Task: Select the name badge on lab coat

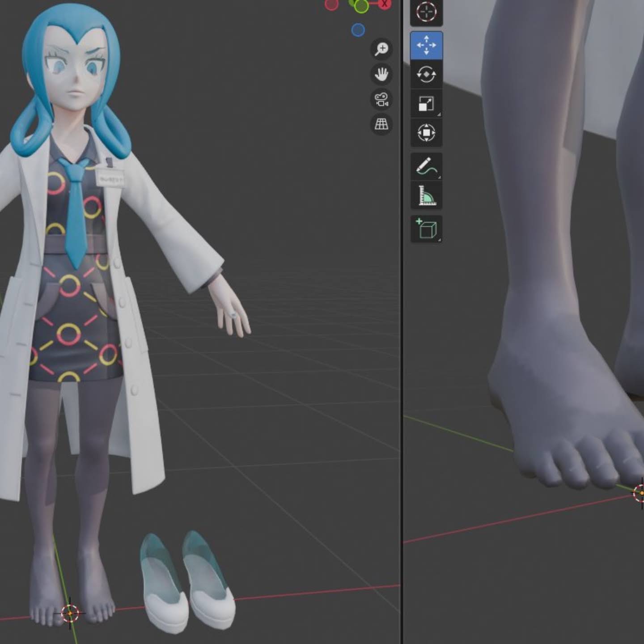Action: tap(110, 178)
